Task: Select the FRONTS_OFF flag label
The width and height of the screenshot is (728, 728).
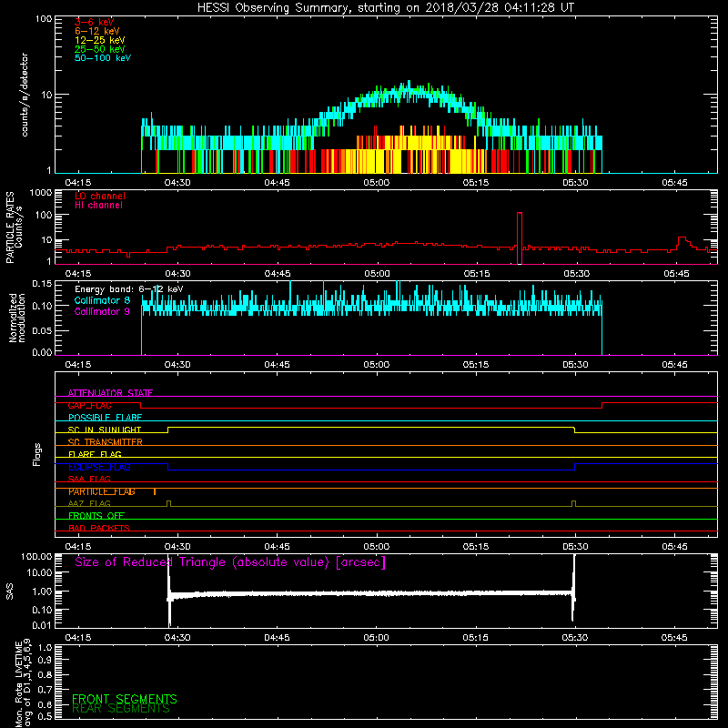Action: click(96, 516)
